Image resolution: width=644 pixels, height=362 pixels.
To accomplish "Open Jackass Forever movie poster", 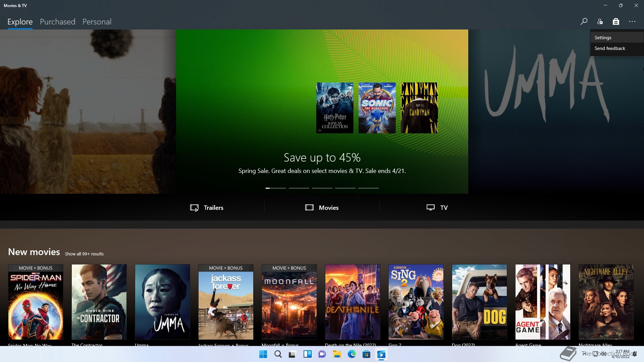I will pyautogui.click(x=226, y=302).
